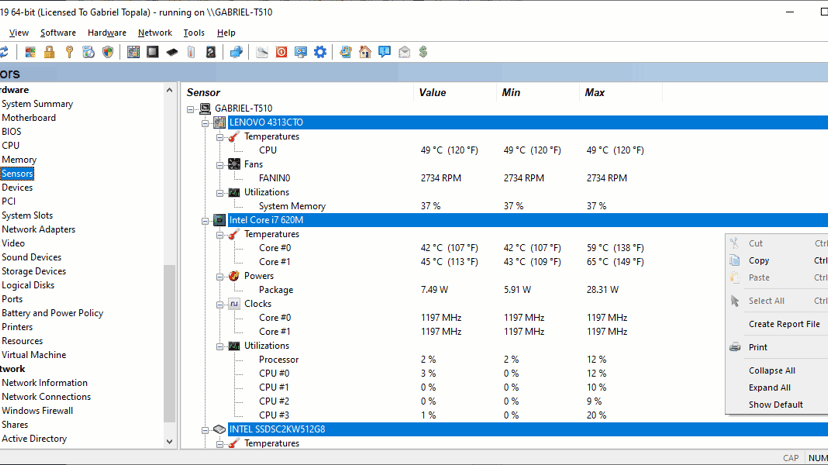
Task: Click the fan icon beside Fans
Action: click(234, 164)
